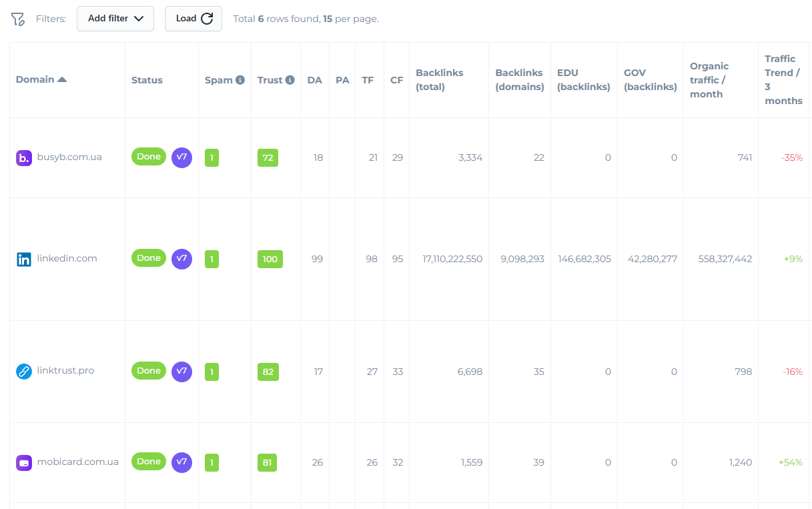Screen dimensions: 812x509
Task: Click the Done status badge for linkedin.com
Action: (x=148, y=258)
